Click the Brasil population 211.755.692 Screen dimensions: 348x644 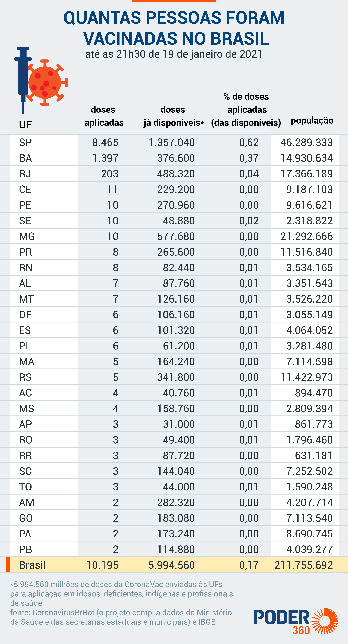point(304,565)
